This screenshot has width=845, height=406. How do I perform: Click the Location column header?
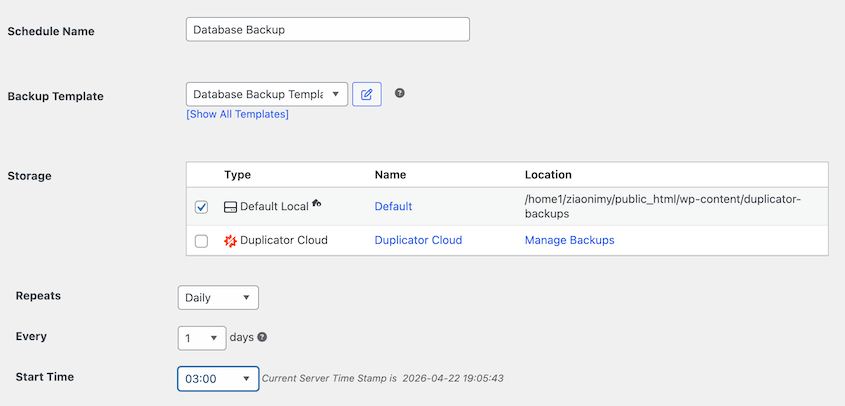coord(548,175)
